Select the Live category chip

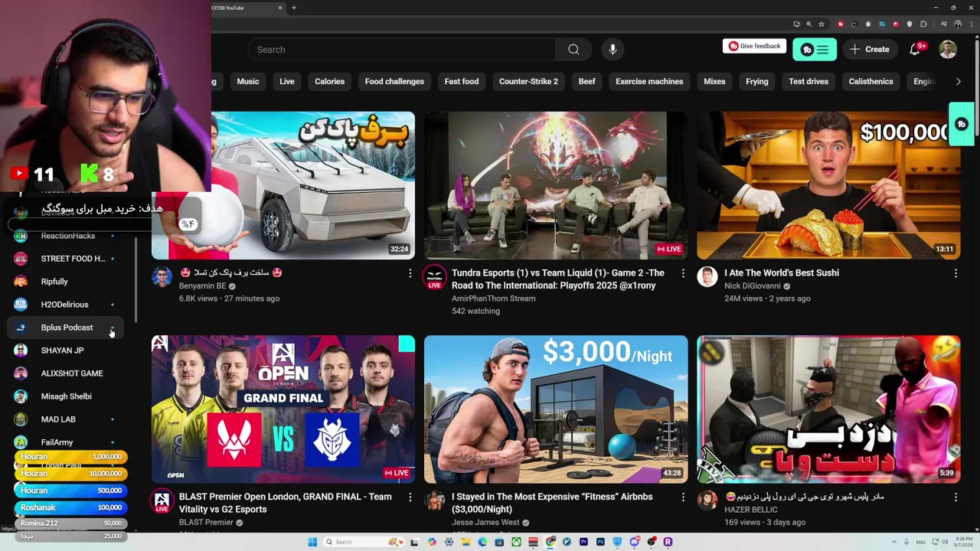[x=287, y=81]
